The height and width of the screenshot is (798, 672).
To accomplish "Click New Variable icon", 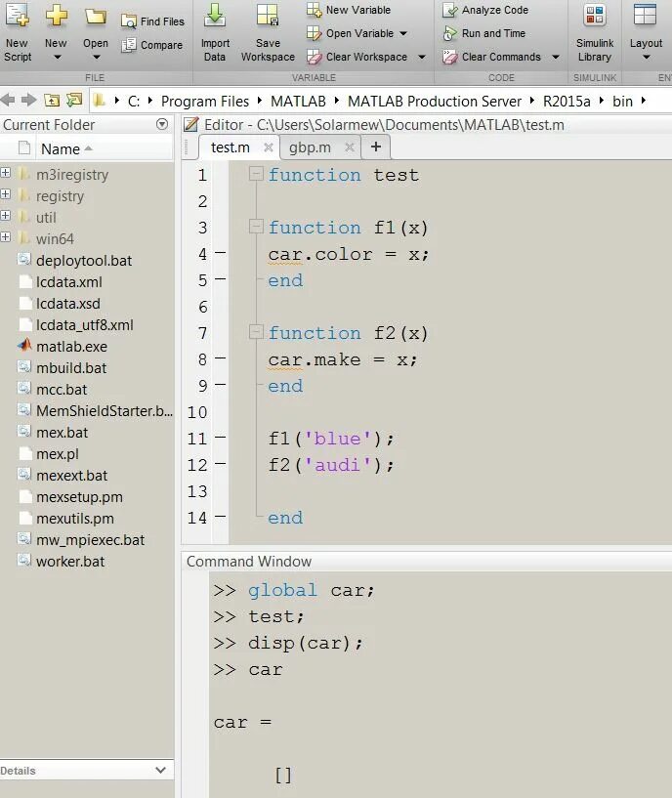I will [315, 10].
